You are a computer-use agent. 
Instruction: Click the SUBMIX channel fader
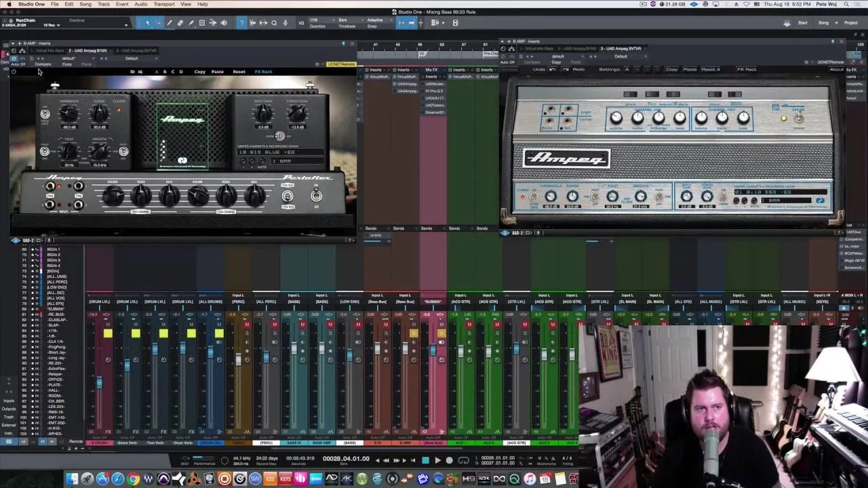point(433,350)
